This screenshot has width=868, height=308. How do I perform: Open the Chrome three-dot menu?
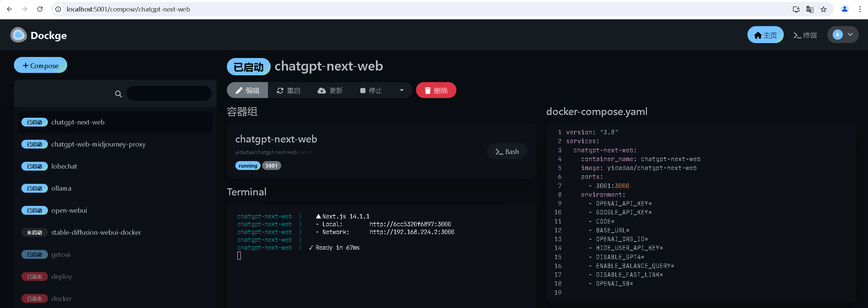click(x=860, y=9)
